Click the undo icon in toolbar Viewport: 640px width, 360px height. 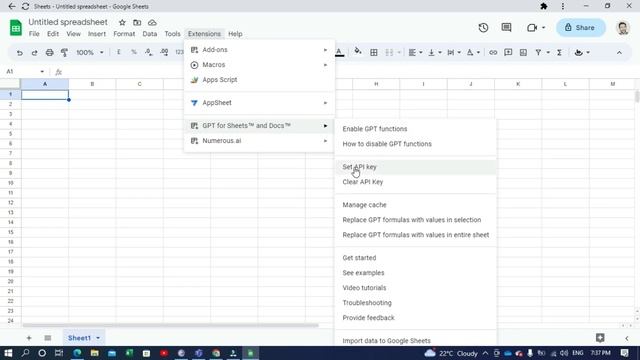(x=19, y=53)
